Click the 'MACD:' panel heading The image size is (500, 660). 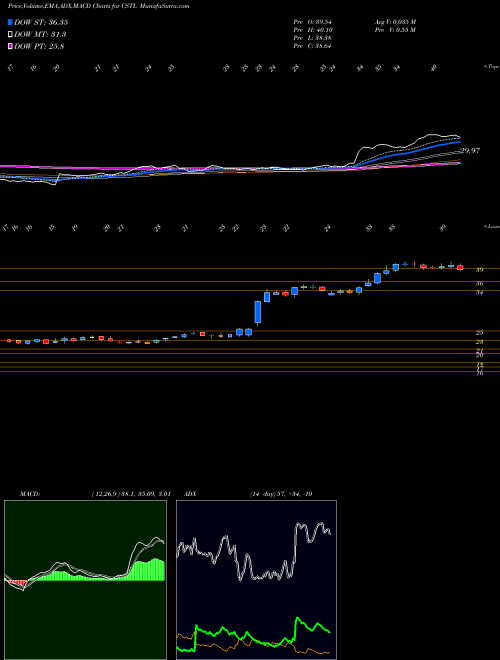[x=30, y=494]
